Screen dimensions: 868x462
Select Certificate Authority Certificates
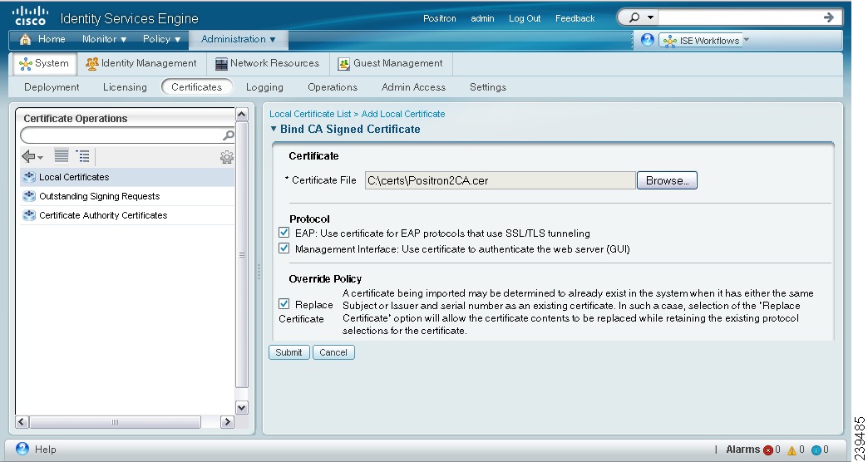coord(127,215)
